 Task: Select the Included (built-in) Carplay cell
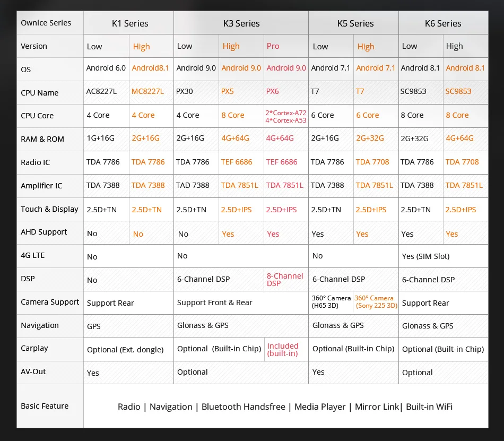[x=286, y=349]
